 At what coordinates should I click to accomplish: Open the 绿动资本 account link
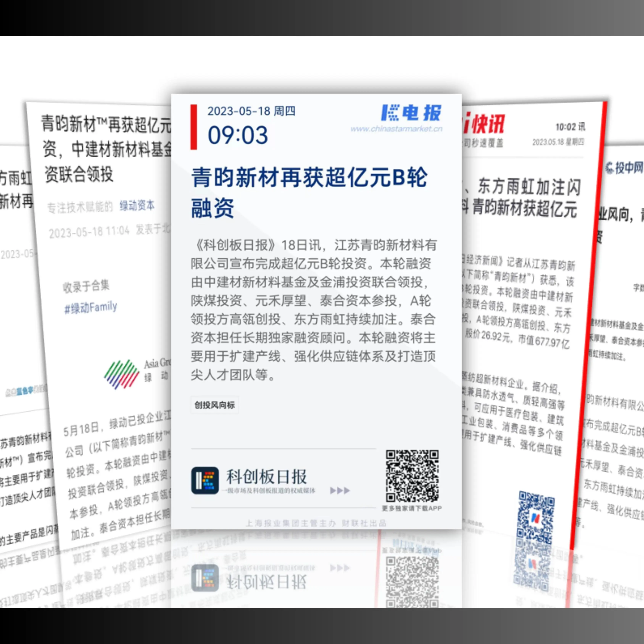pos(137,205)
